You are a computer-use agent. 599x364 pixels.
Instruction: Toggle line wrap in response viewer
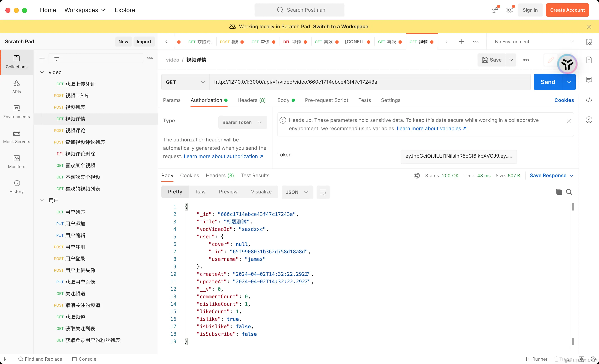point(323,192)
